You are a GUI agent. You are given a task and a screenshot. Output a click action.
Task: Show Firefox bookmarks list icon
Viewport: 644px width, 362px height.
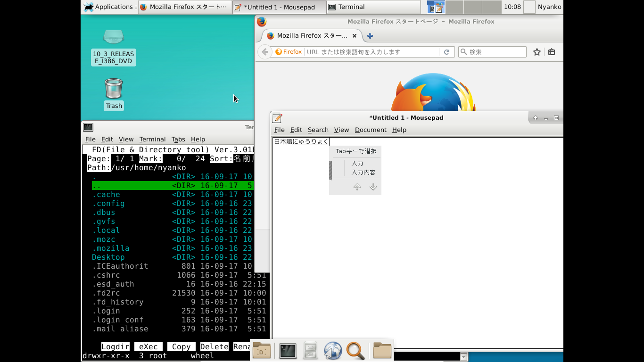552,52
